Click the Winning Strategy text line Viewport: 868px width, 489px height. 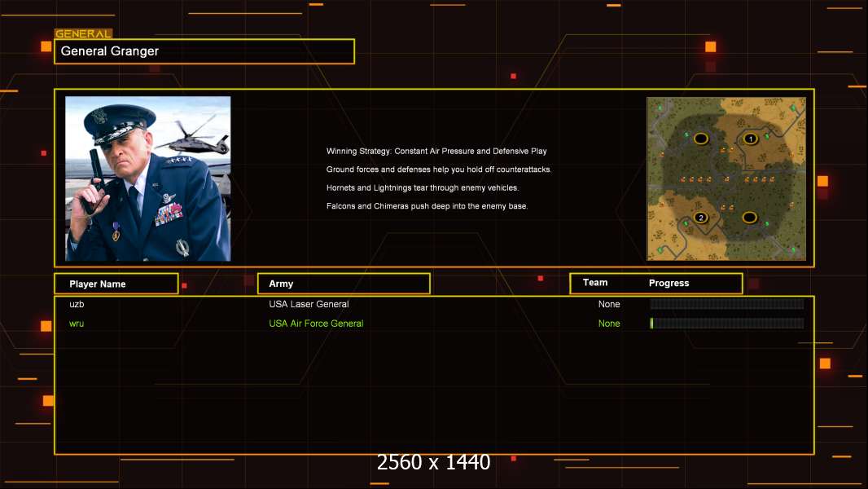click(x=436, y=152)
